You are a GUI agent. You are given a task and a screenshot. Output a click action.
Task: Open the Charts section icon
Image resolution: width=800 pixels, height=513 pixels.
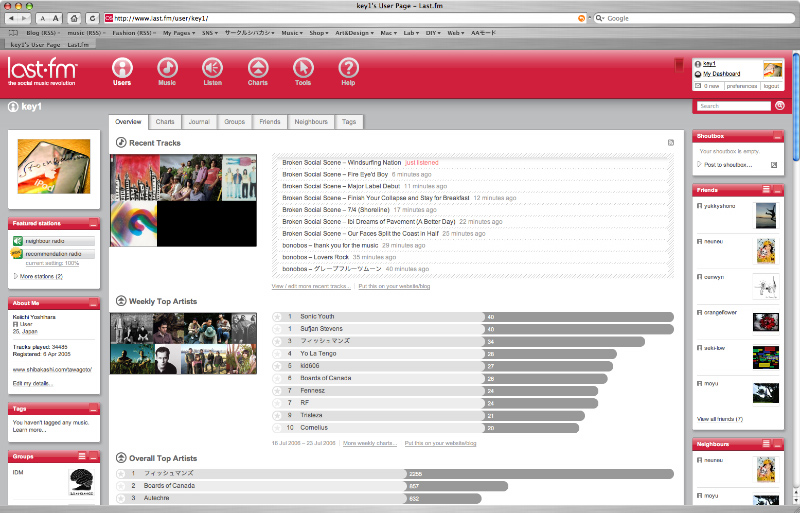pyautogui.click(x=258, y=68)
